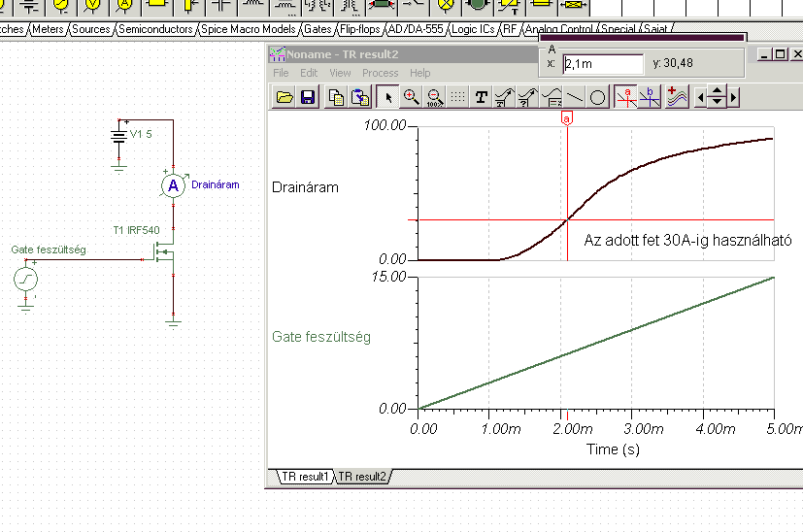Click the Time (s) axis label
803x532 pixels.
(613, 449)
